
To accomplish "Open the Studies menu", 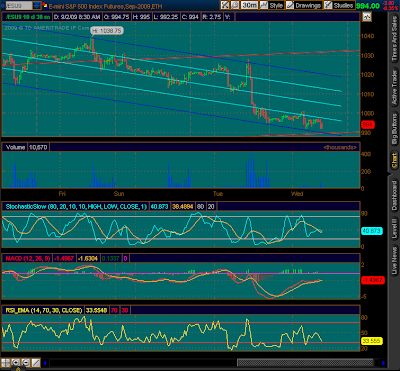I will pyautogui.click(x=339, y=5).
